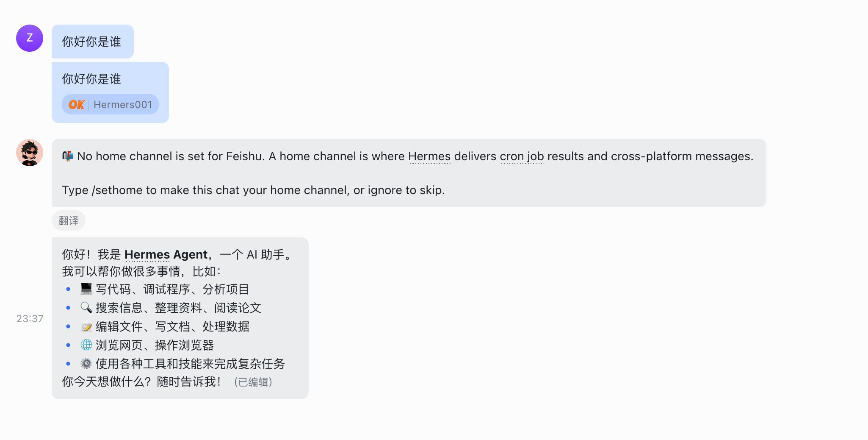
Task: Click the gear emoji beside 使用各种工具
Action: point(86,364)
